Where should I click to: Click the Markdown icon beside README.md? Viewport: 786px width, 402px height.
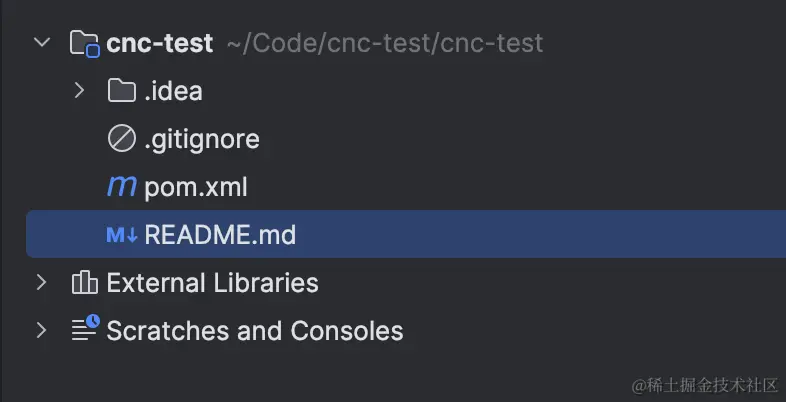[x=121, y=235]
